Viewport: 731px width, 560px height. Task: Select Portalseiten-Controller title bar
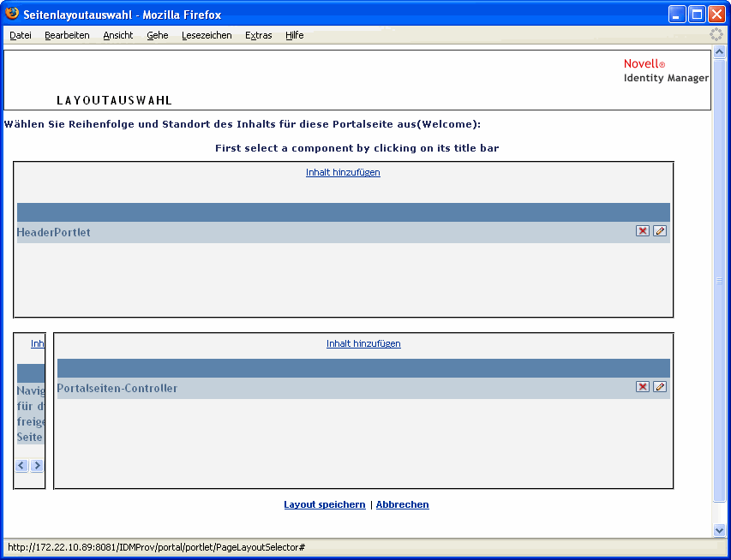point(363,368)
